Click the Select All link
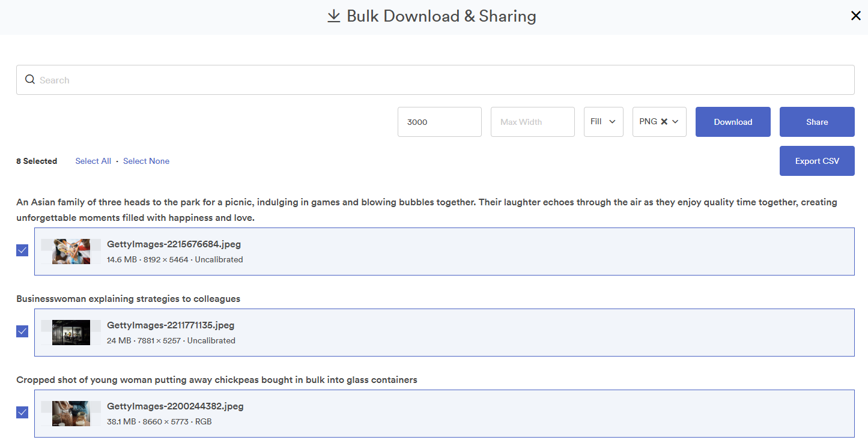The image size is (868, 443). [x=93, y=161]
